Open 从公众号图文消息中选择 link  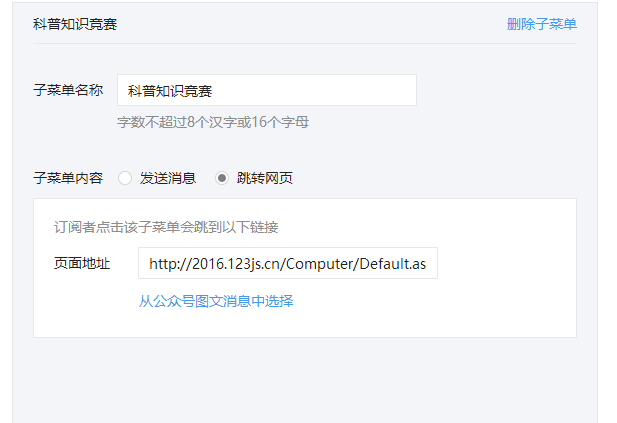coord(216,301)
